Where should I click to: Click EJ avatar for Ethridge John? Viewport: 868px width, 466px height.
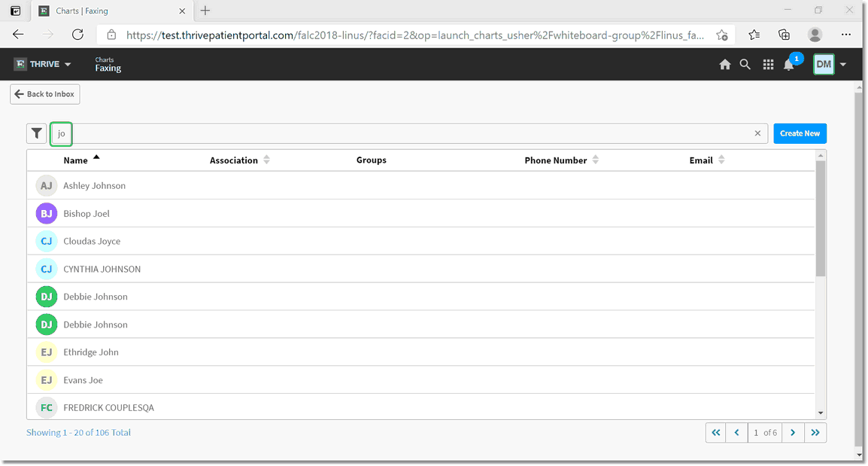47,352
